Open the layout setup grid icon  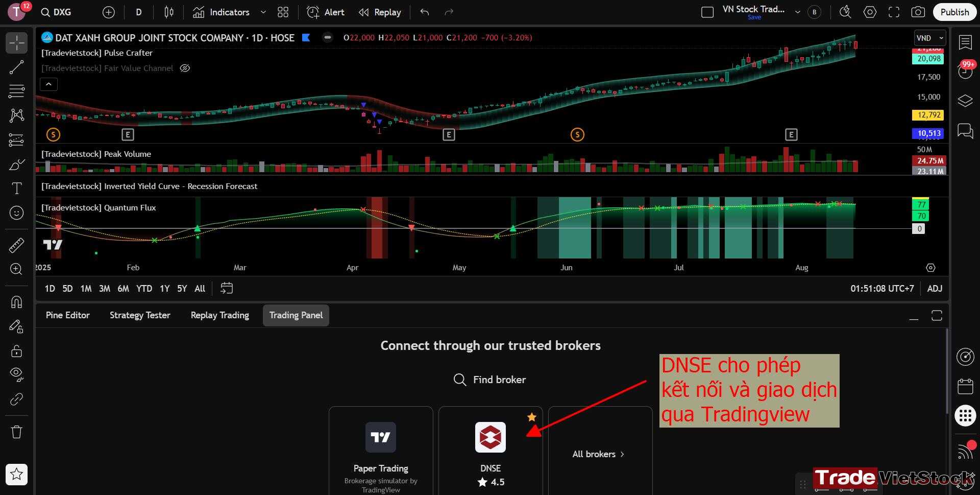point(283,12)
